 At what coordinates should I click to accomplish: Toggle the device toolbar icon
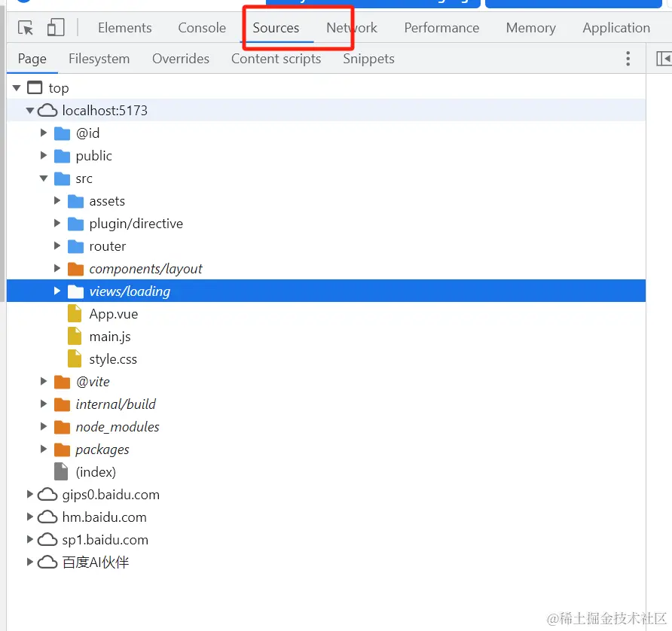click(56, 27)
